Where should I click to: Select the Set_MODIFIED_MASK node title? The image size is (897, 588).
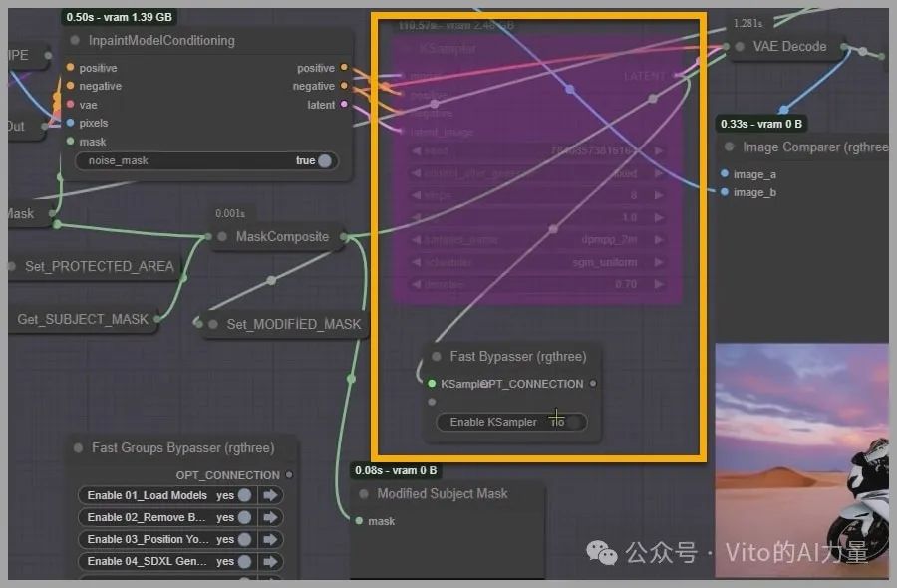294,324
